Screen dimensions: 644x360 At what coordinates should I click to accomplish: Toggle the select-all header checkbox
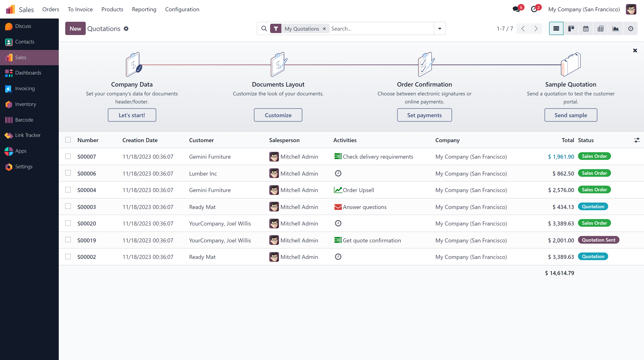tap(68, 140)
